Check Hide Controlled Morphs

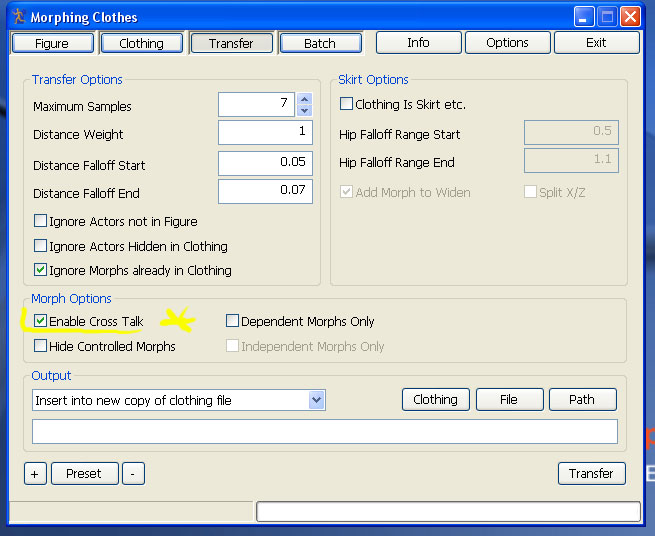[x=41, y=346]
